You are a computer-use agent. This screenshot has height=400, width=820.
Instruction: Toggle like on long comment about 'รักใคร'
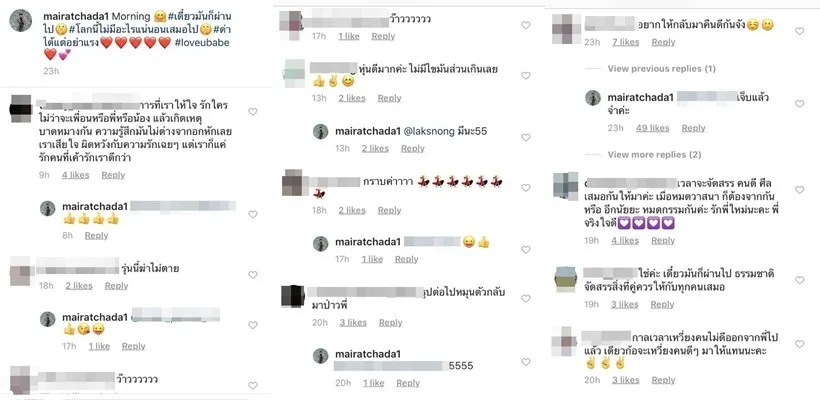point(253,111)
